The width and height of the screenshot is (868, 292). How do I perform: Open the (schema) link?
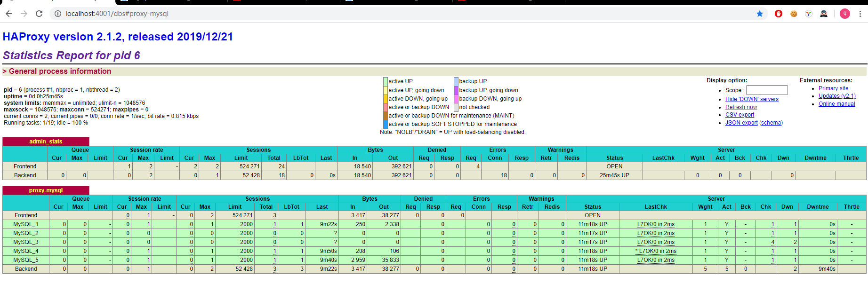[x=771, y=123]
